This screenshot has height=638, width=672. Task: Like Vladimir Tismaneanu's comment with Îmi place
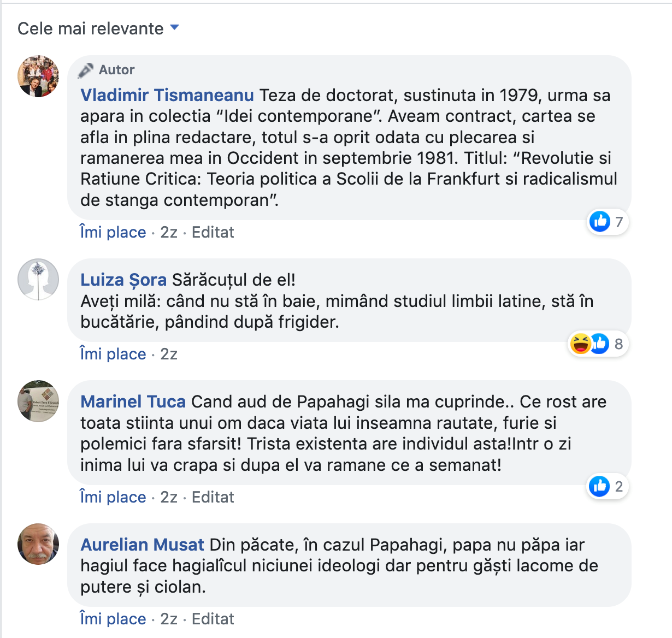[113, 232]
